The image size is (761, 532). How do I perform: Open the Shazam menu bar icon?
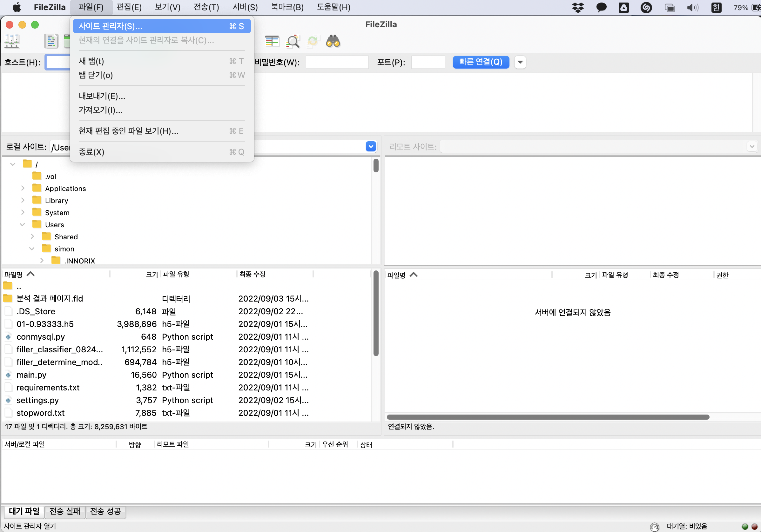646,7
